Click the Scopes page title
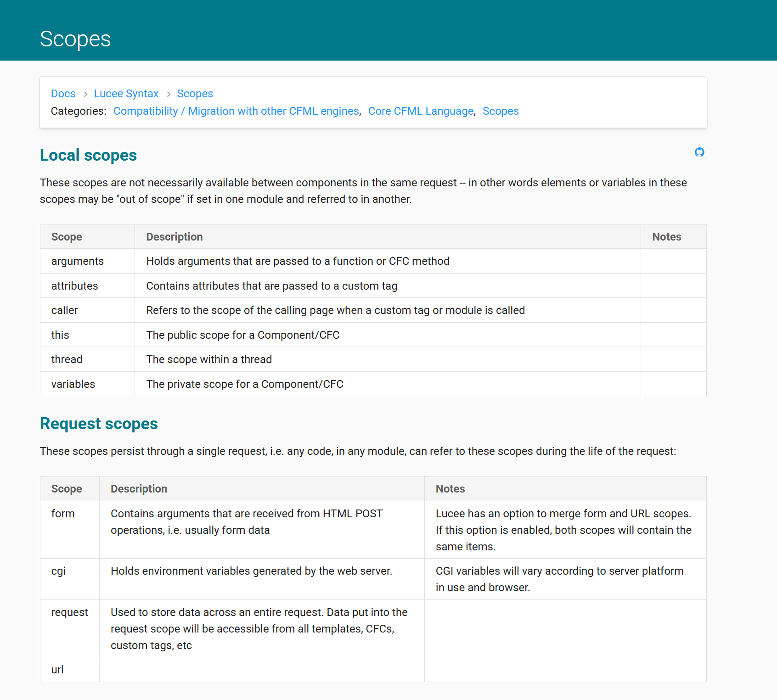777x700 pixels. pyautogui.click(x=75, y=39)
